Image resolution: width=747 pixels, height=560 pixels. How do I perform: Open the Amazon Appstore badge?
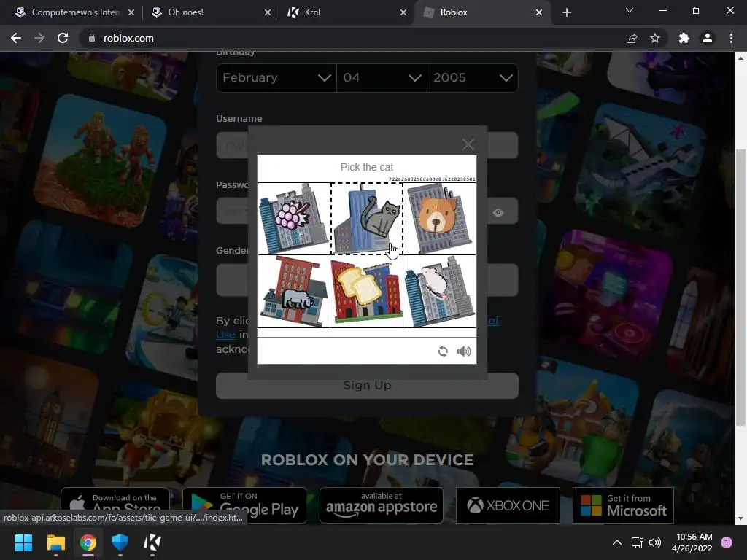pyautogui.click(x=381, y=505)
